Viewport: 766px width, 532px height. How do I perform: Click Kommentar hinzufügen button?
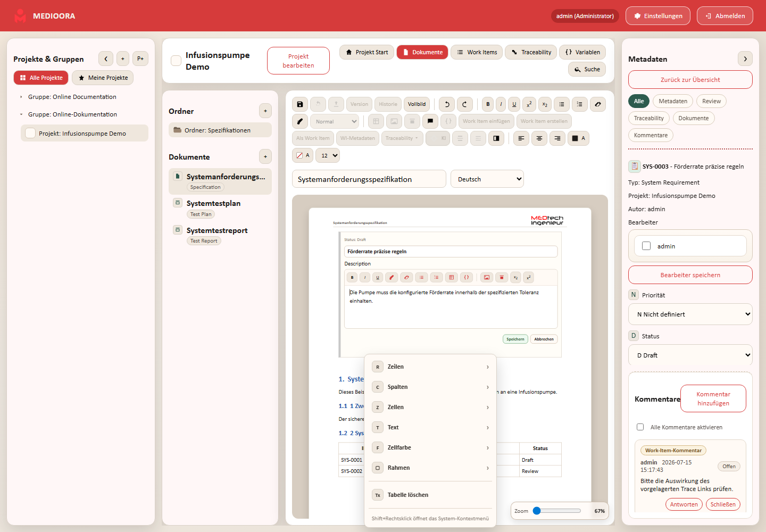click(x=713, y=398)
